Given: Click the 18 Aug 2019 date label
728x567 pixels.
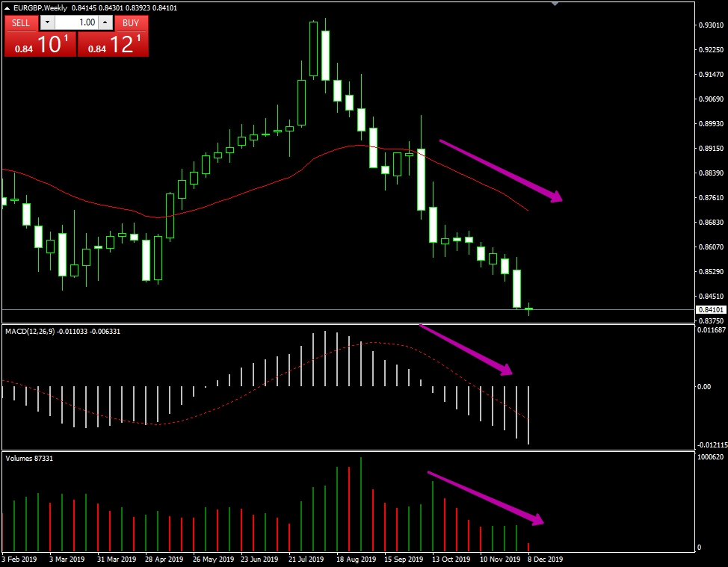Looking at the screenshot, I should (356, 559).
